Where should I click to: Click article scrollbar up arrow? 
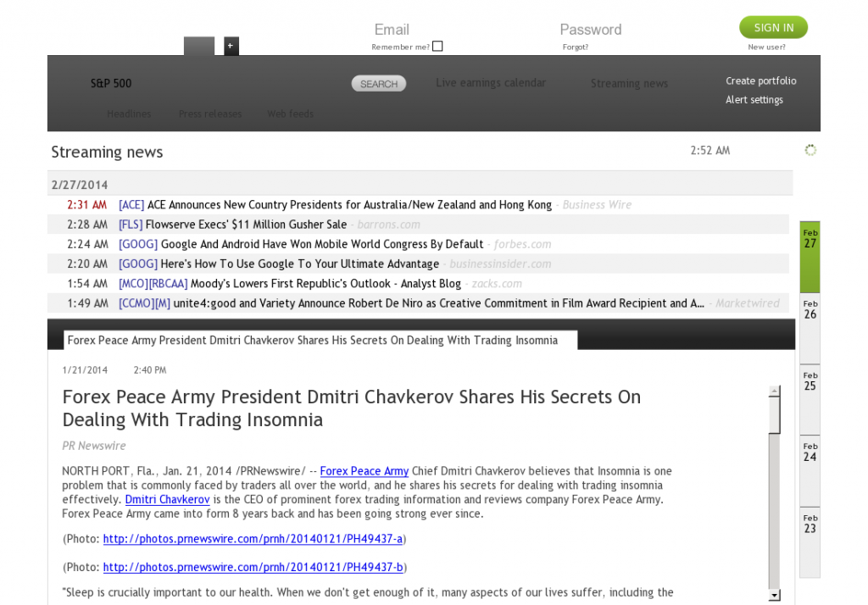[775, 391]
